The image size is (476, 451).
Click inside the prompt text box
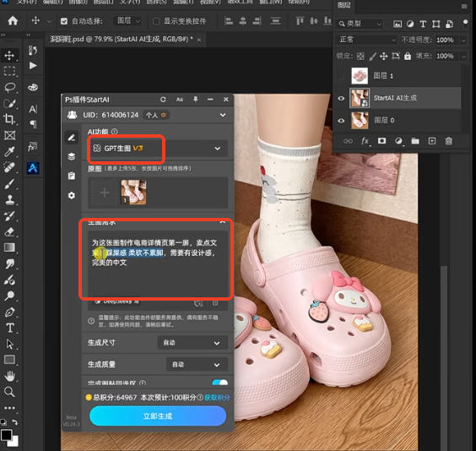pyautogui.click(x=158, y=264)
